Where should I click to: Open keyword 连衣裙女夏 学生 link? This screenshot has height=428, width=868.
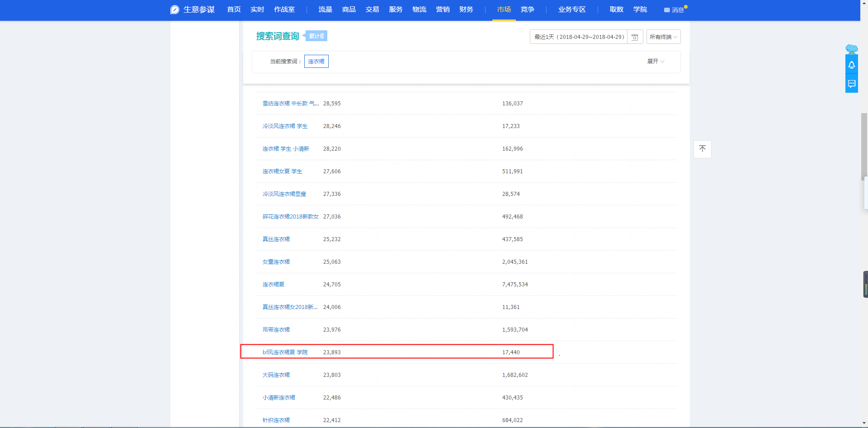tap(282, 171)
